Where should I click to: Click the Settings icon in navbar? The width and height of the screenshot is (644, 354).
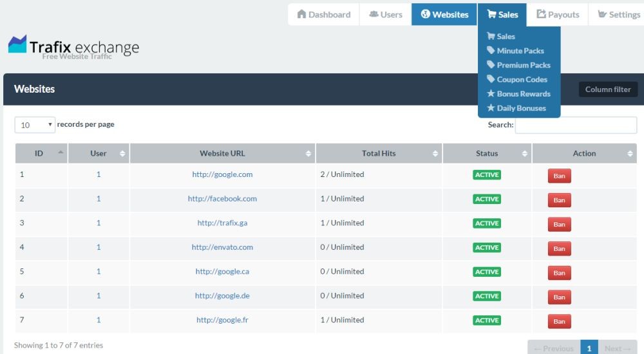click(x=601, y=14)
